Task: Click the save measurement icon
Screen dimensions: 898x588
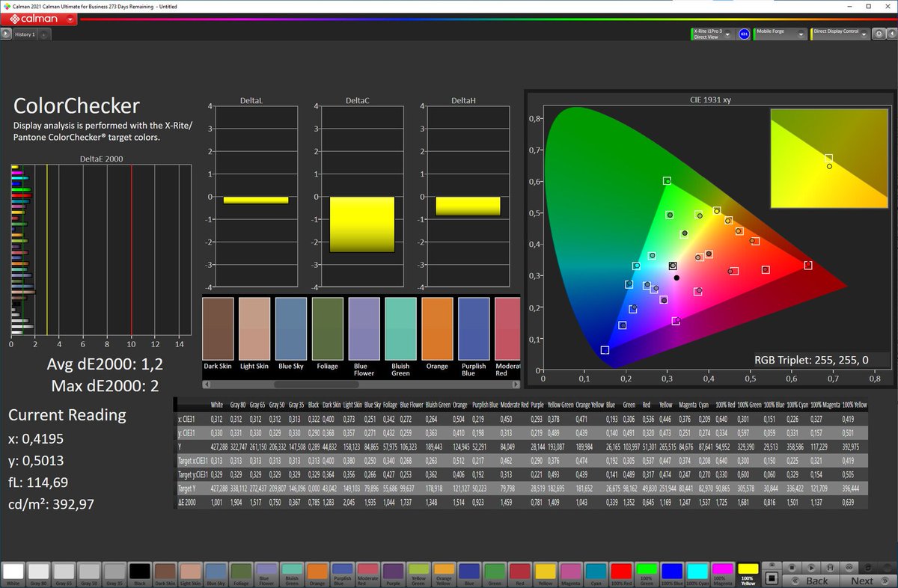Action: [831, 566]
